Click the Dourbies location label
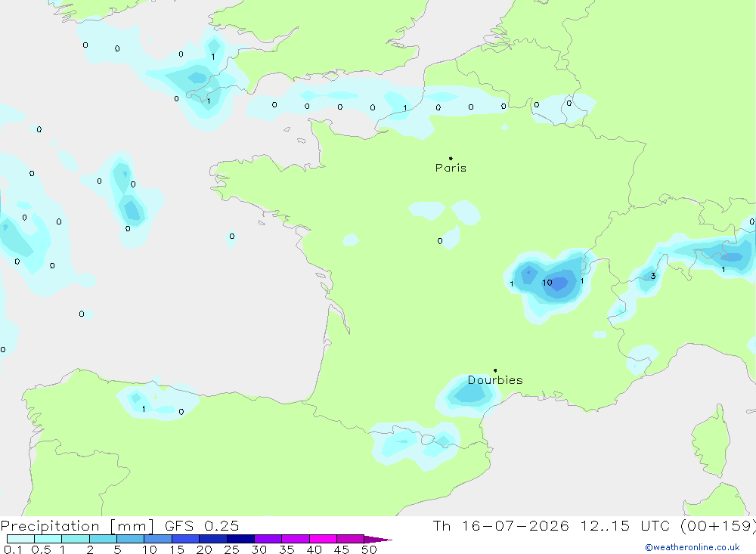 (495, 380)
